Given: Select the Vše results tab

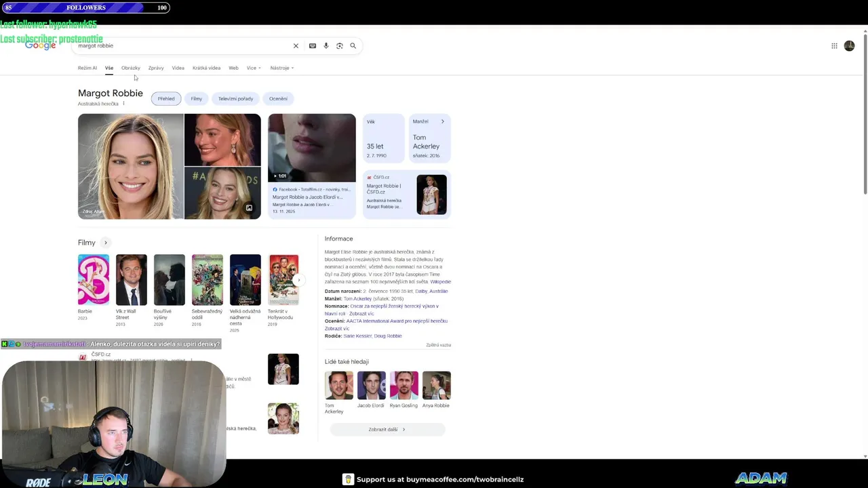Looking at the screenshot, I should (x=108, y=68).
